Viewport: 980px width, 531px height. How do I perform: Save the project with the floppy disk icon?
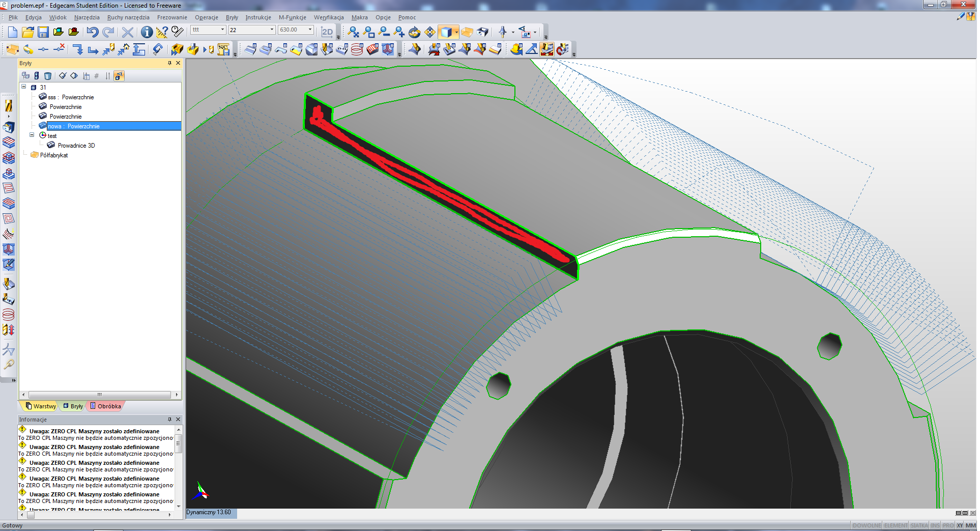point(43,32)
